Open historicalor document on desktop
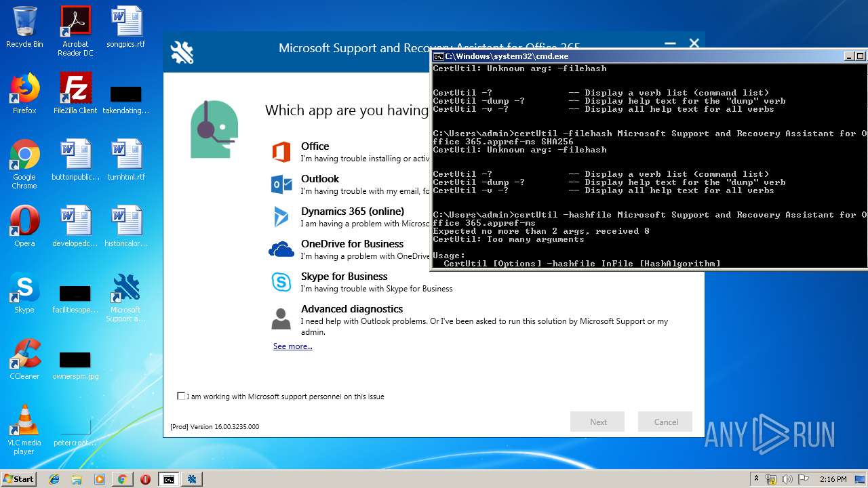868x488 pixels. 126,226
